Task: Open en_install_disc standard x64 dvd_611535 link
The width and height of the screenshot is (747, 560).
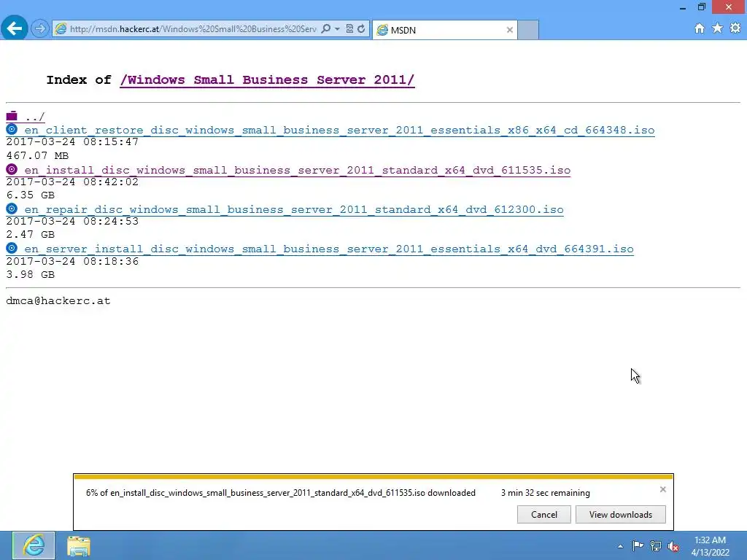Action: click(x=298, y=171)
